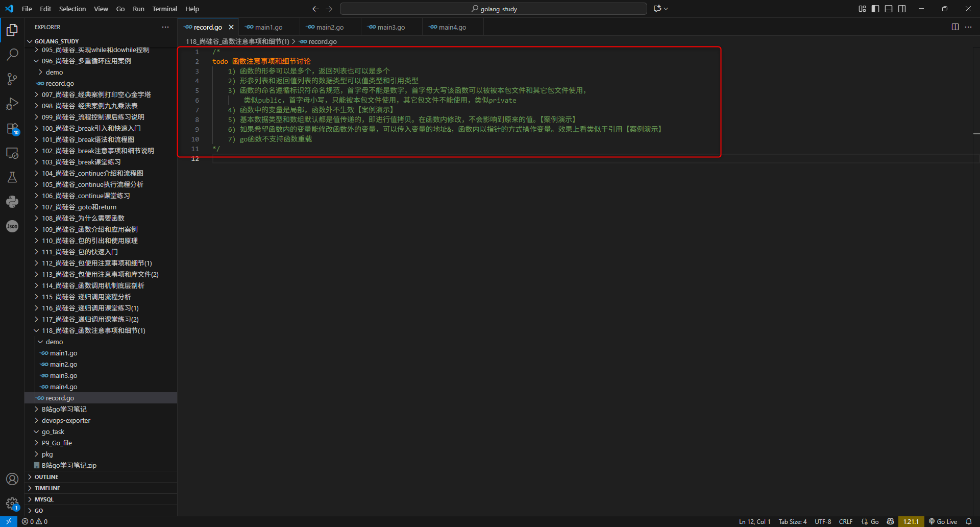The height and width of the screenshot is (527, 980).
Task: Open editor More Actions menu
Action: click(968, 27)
